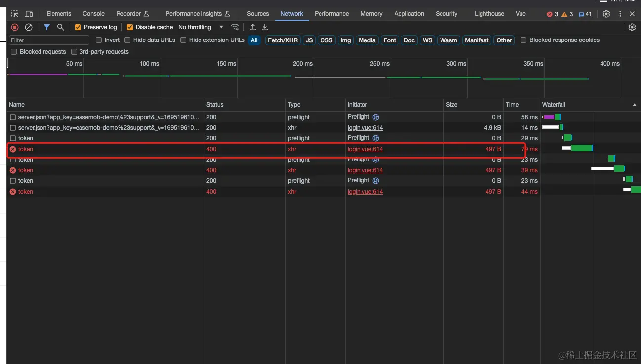
Task: Open Network panel settings gear
Action: 632,27
